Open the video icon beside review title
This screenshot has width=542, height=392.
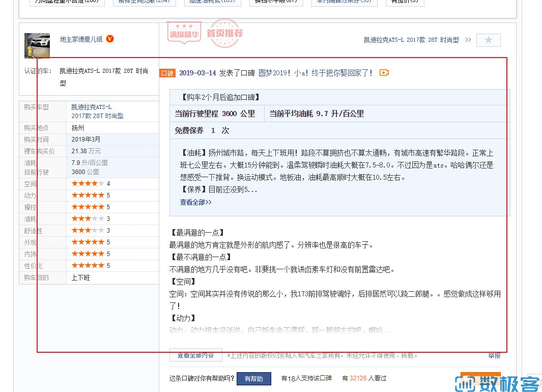pos(384,73)
